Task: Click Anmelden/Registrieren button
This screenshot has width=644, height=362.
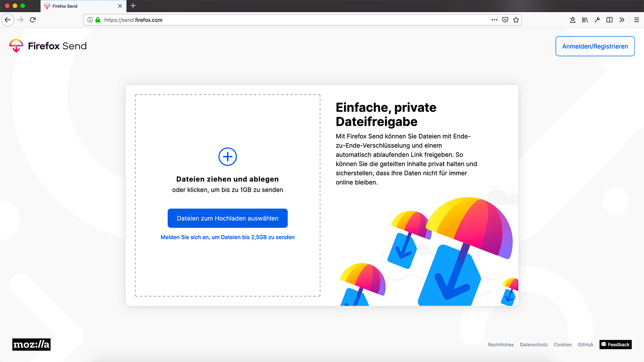Action: (595, 46)
